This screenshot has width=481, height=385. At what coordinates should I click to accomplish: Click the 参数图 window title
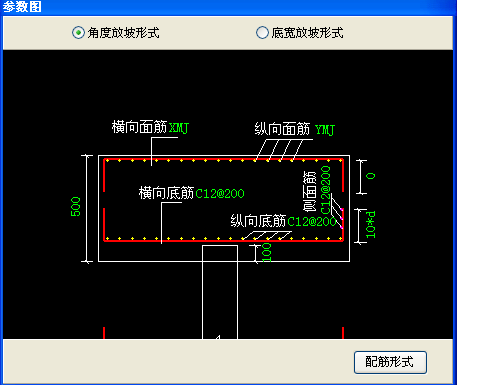pos(22,7)
